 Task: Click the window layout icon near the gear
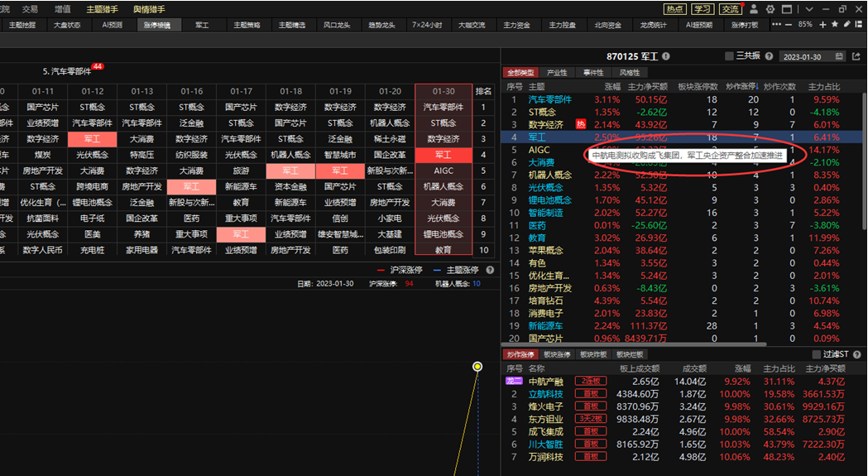(786, 9)
